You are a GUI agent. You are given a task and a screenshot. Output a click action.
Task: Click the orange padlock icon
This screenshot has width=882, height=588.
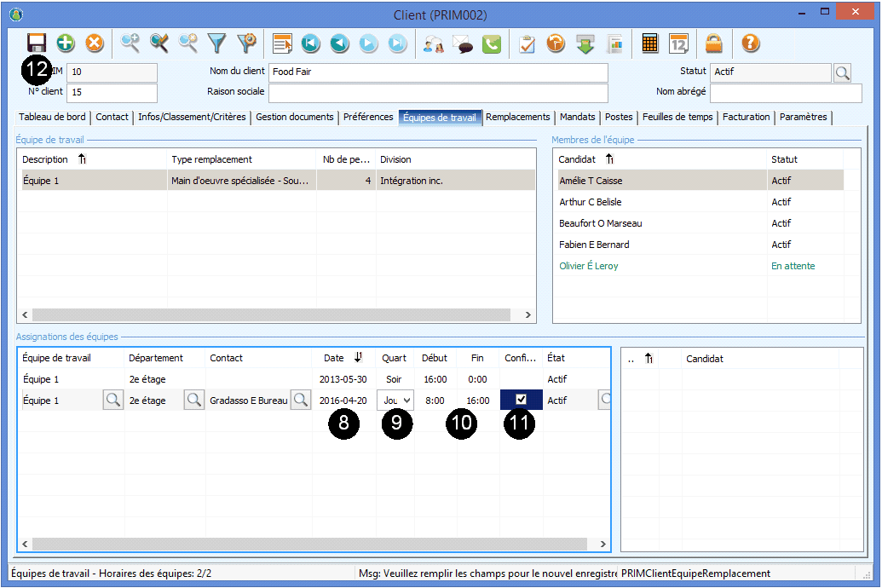coord(714,43)
